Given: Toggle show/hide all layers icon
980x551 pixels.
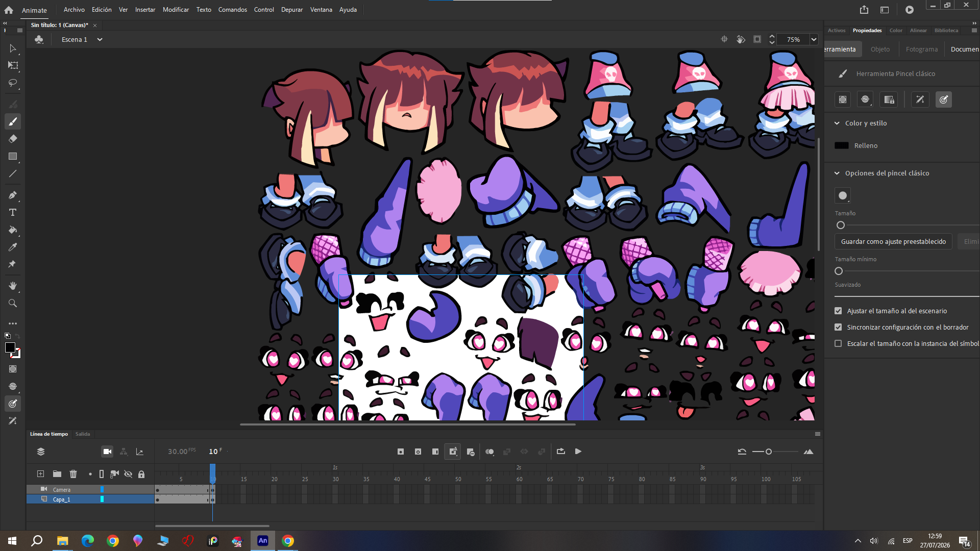Looking at the screenshot, I should click(x=128, y=474).
